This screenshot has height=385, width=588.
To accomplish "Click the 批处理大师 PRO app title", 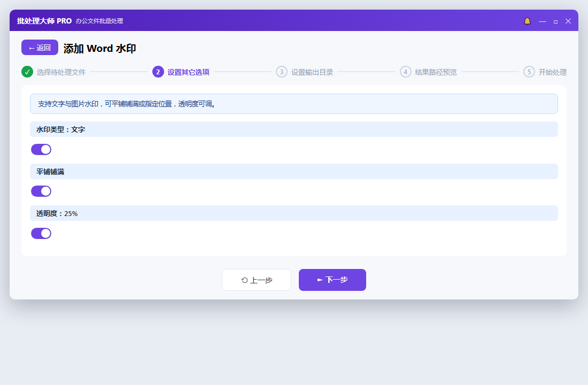I will (x=44, y=21).
